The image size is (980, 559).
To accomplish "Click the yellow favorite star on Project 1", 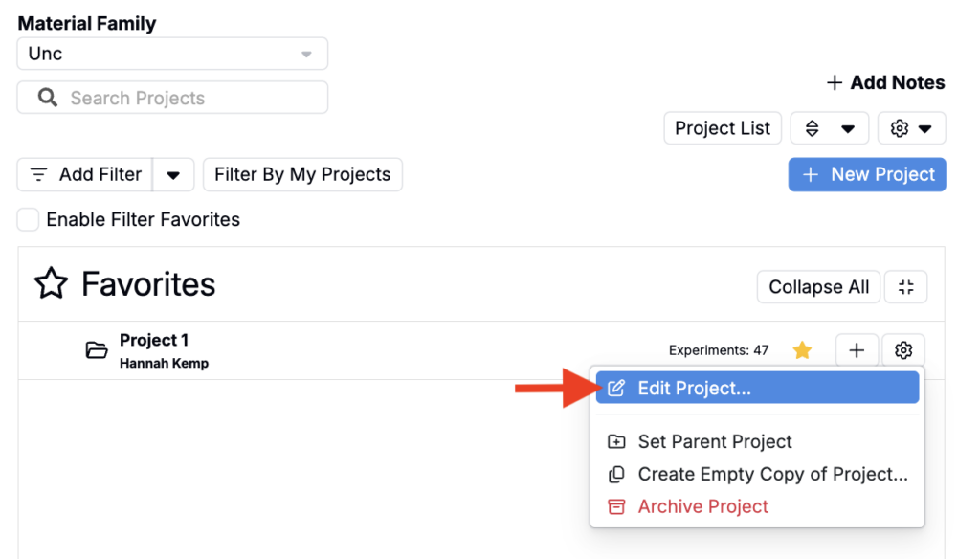I will 802,350.
